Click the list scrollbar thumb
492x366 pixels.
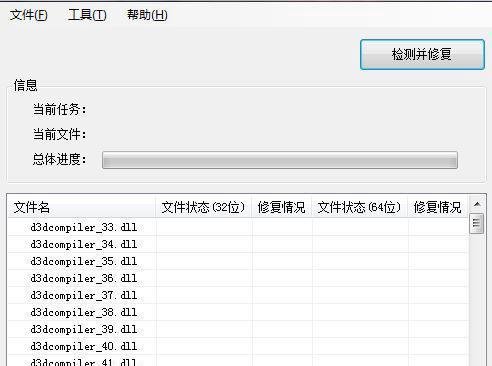pos(476,224)
